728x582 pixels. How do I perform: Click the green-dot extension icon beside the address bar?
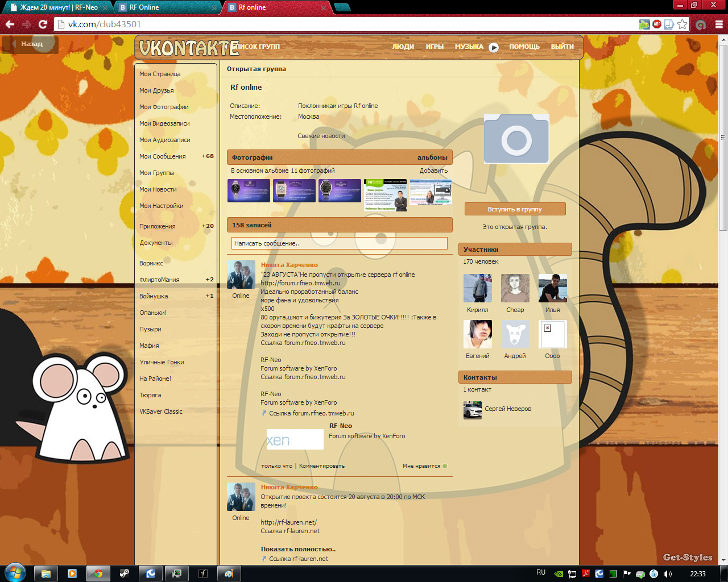701,24
